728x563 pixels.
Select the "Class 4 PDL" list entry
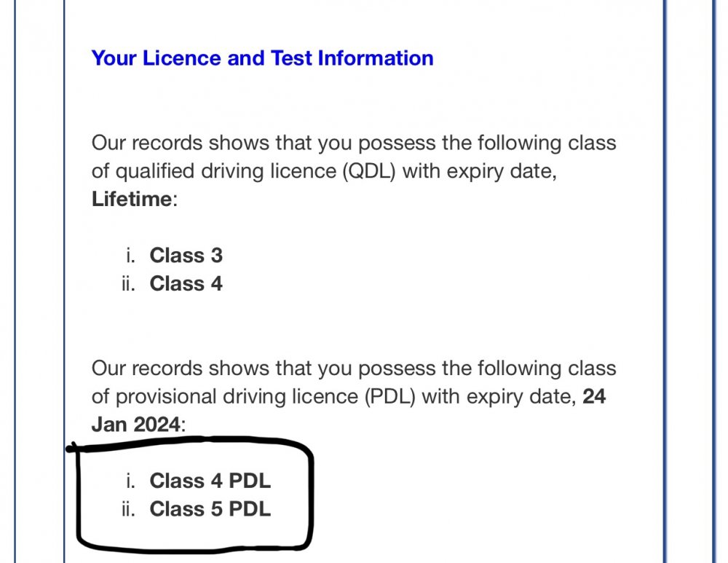(210, 481)
